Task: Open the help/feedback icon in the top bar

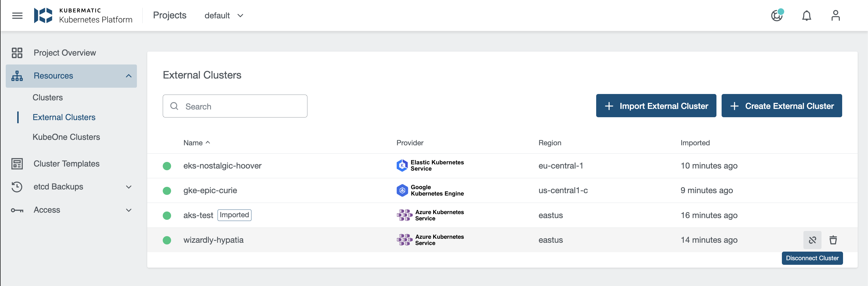Action: click(777, 15)
